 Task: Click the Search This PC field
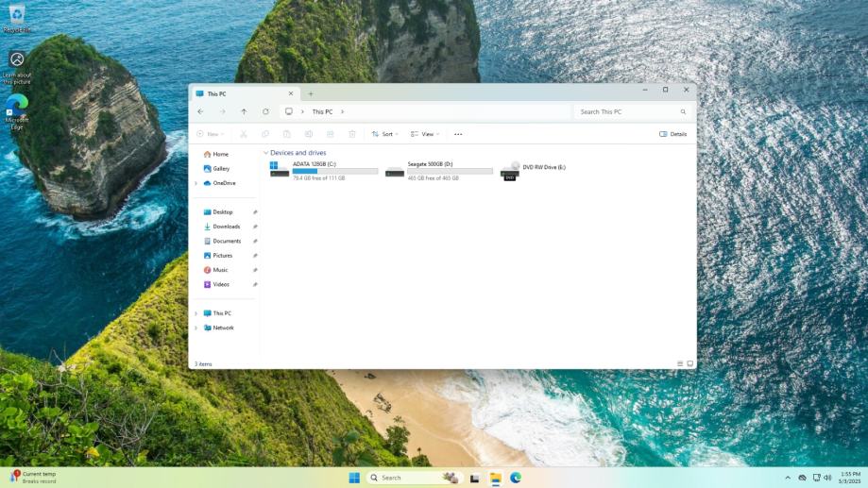(x=633, y=111)
